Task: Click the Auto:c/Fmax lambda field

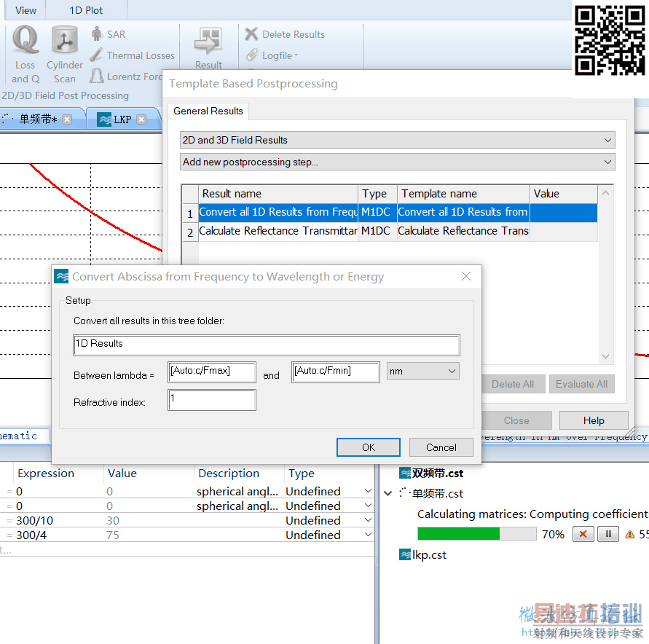Action: pyautogui.click(x=212, y=372)
